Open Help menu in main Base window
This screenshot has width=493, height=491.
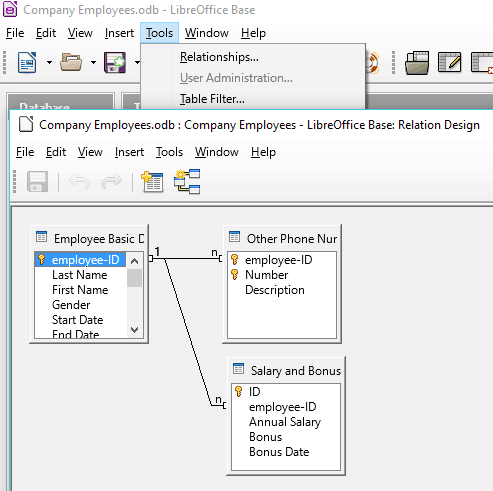(253, 33)
